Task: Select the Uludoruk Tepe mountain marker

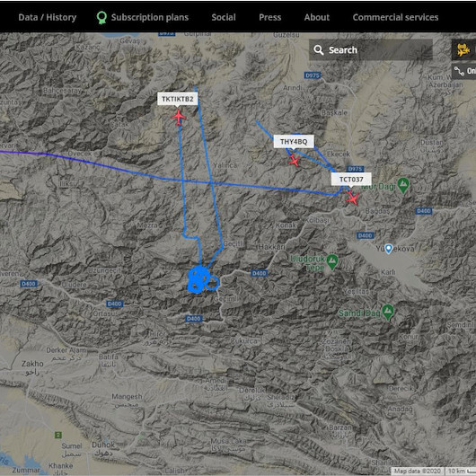Action: tap(332, 262)
